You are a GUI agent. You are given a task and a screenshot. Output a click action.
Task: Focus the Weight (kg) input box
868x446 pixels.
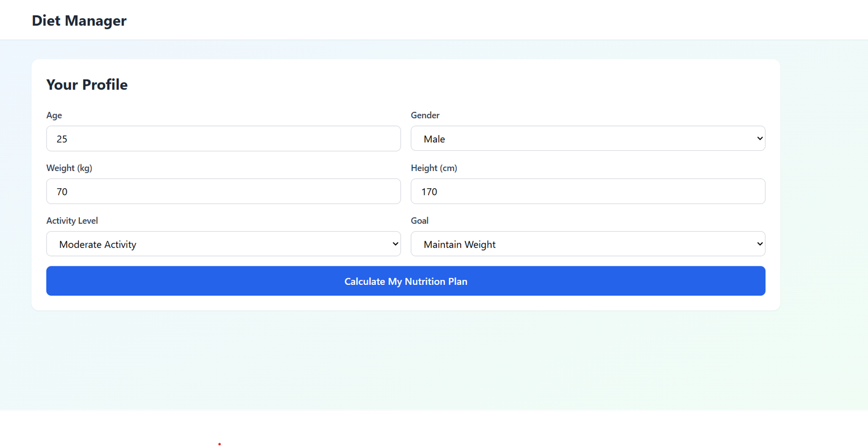point(223,192)
